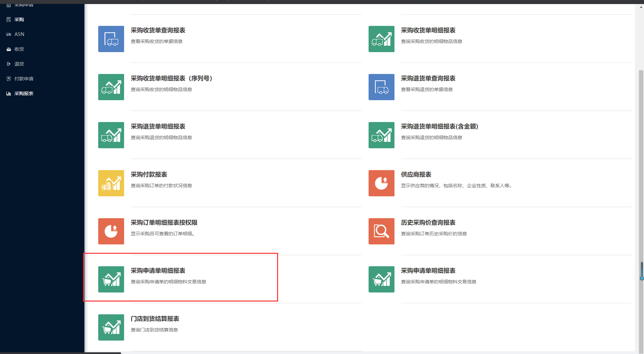The width and height of the screenshot is (644, 354).
Task: Open the 采购收货单查询报表 blue truck icon
Action: (x=111, y=39)
